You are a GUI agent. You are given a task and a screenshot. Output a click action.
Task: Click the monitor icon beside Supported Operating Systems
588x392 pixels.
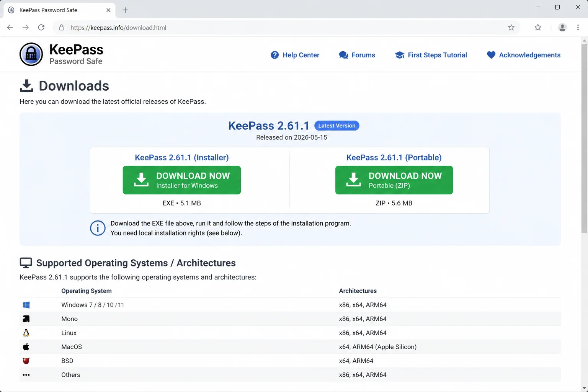point(26,263)
